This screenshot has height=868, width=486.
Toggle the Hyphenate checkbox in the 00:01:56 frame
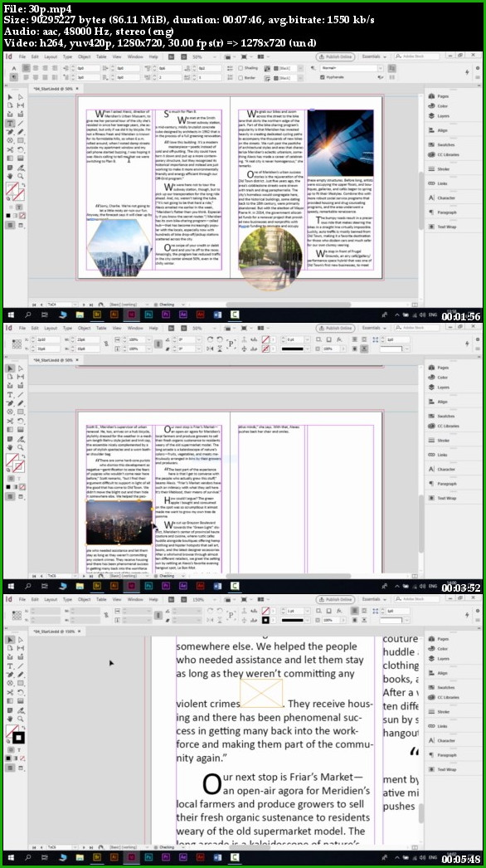pyautogui.click(x=323, y=77)
